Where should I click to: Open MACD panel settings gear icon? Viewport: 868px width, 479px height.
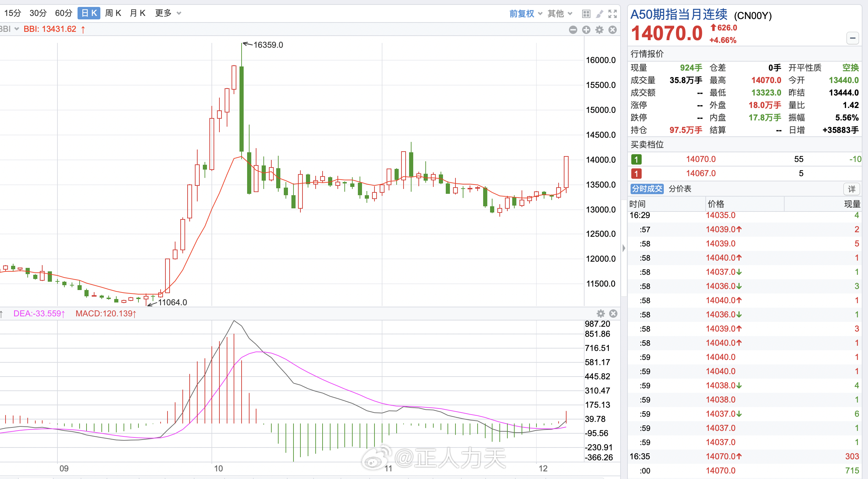tap(601, 314)
